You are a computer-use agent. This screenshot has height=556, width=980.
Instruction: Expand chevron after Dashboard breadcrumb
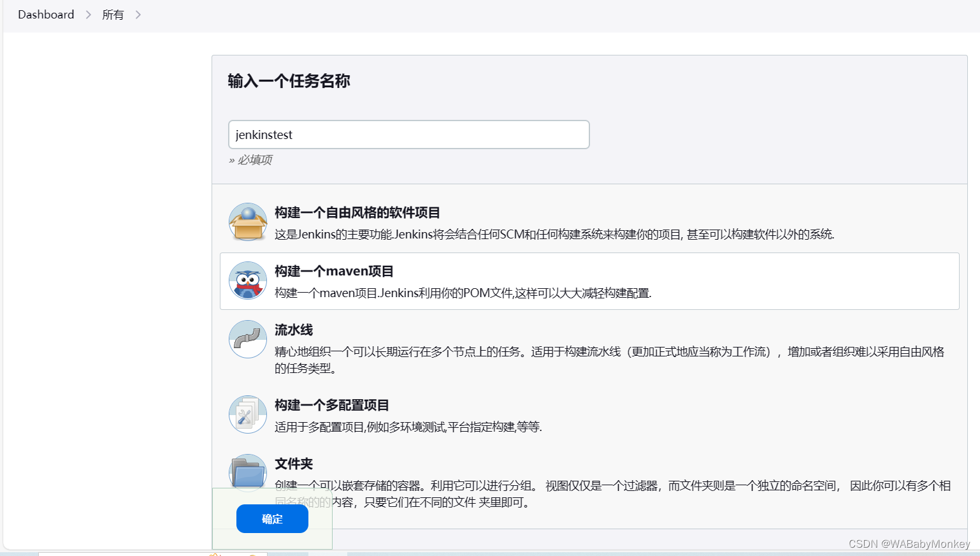[x=89, y=15]
